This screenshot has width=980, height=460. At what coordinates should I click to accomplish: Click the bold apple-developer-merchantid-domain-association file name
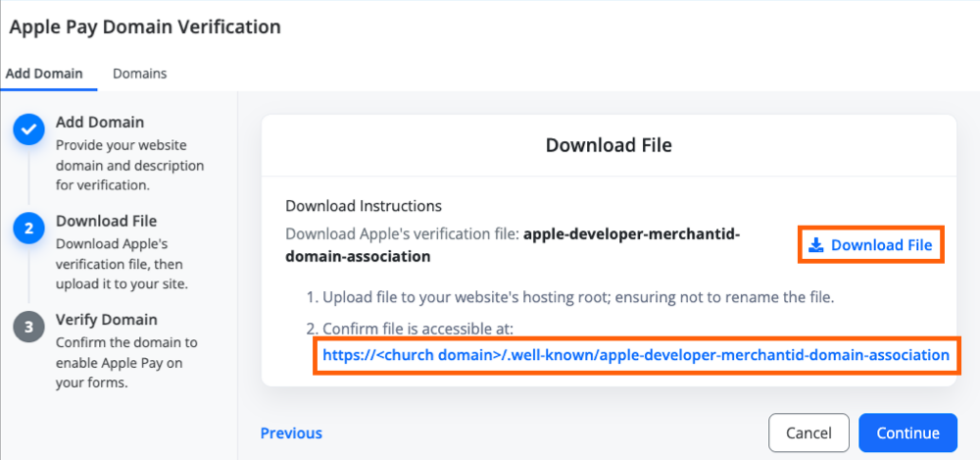(513, 245)
